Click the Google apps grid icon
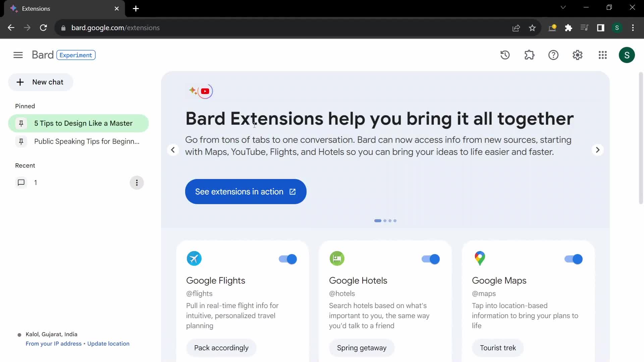 point(602,55)
